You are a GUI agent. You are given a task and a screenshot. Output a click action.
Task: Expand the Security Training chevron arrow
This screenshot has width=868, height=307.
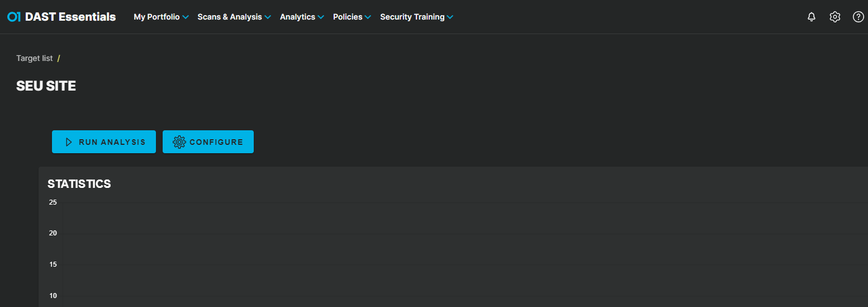(450, 17)
